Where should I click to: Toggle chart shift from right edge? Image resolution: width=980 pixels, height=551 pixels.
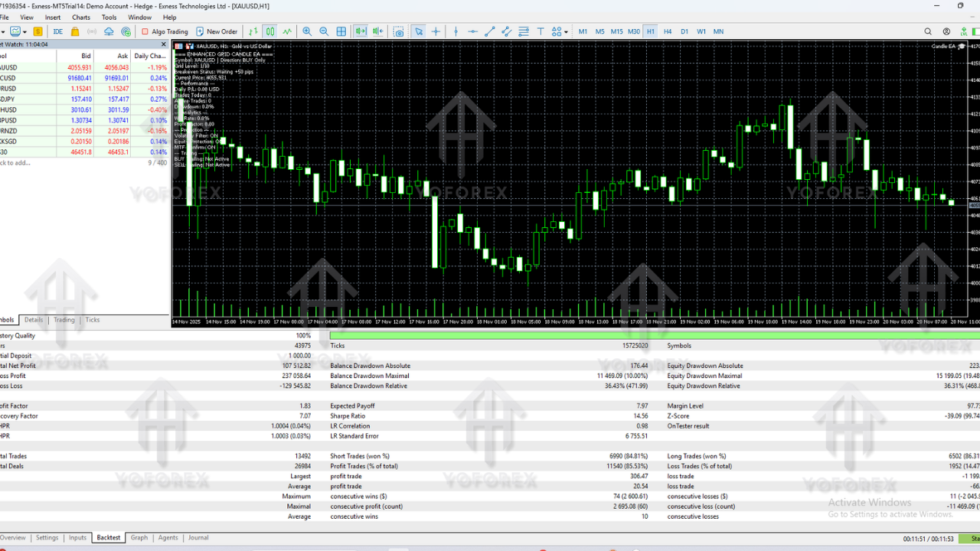(x=378, y=31)
